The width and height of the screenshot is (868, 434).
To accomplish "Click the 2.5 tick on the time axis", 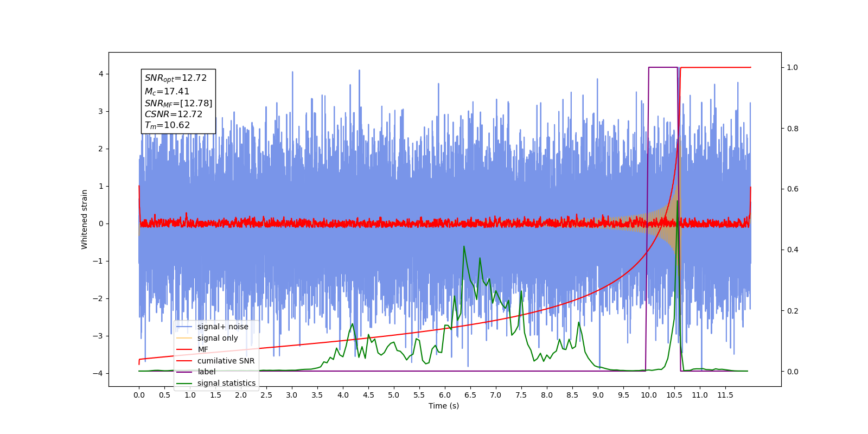I will pos(266,395).
